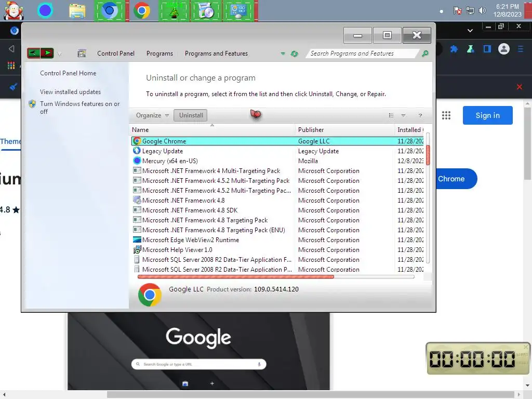This screenshot has width=532, height=399.
Task: Go to Control Panel breadcrumb
Action: click(116, 54)
